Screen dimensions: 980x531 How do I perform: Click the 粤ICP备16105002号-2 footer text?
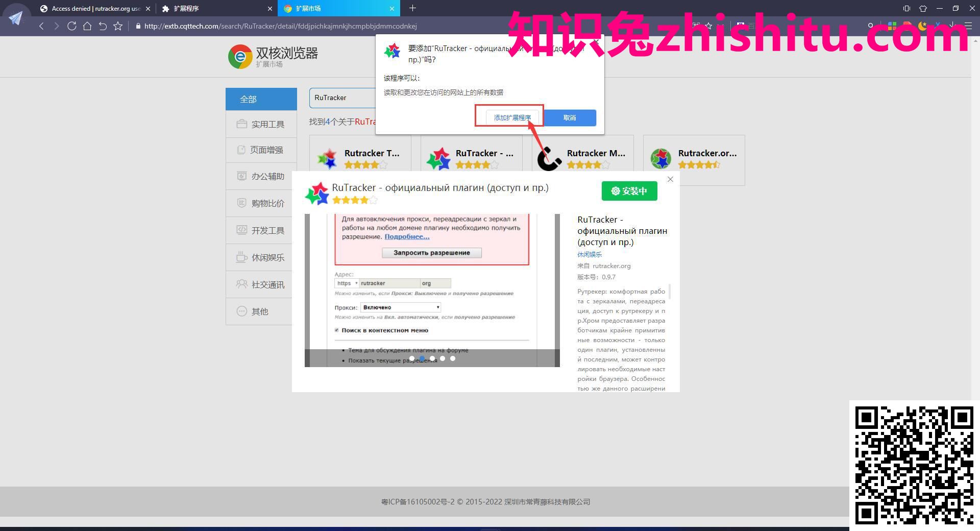click(418, 502)
